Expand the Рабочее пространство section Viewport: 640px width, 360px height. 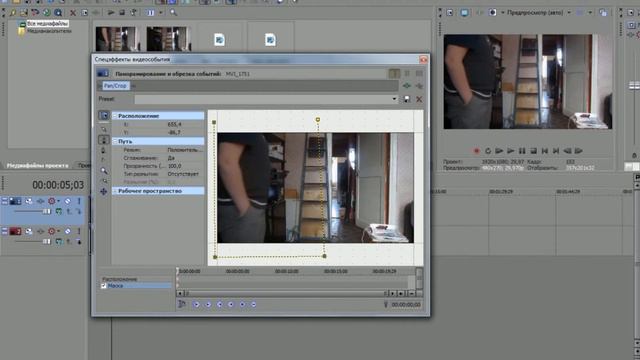pos(115,191)
